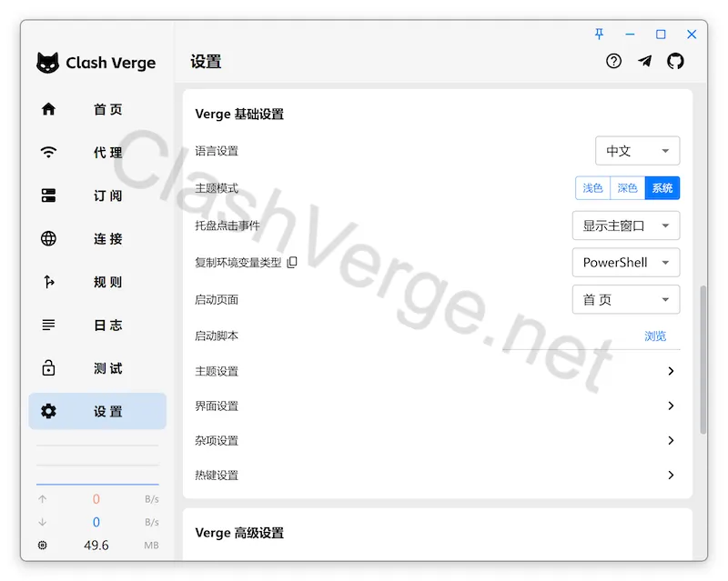The image size is (728, 581).
Task: Click the vertical scrollbar of the settings panel
Action: 703,360
